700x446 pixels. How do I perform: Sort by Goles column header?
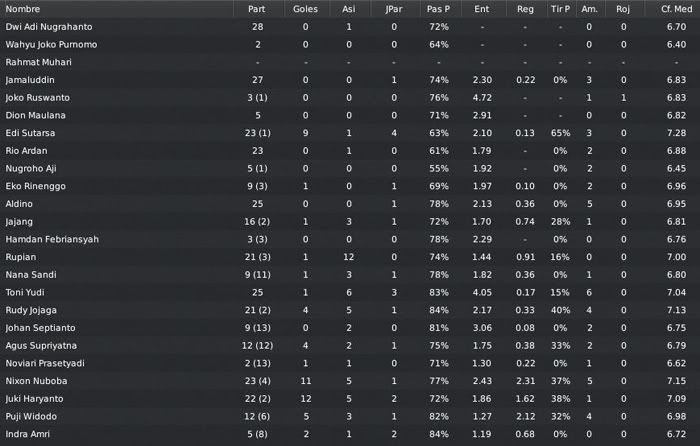(305, 9)
